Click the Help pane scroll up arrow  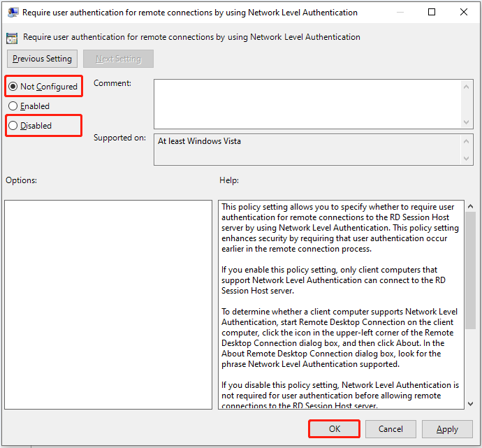pos(470,207)
